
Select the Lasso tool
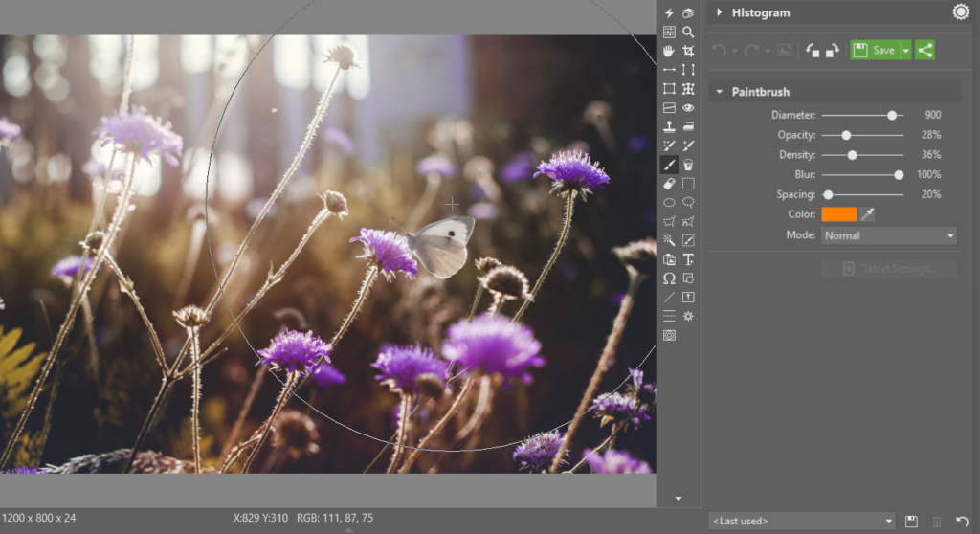click(x=688, y=203)
